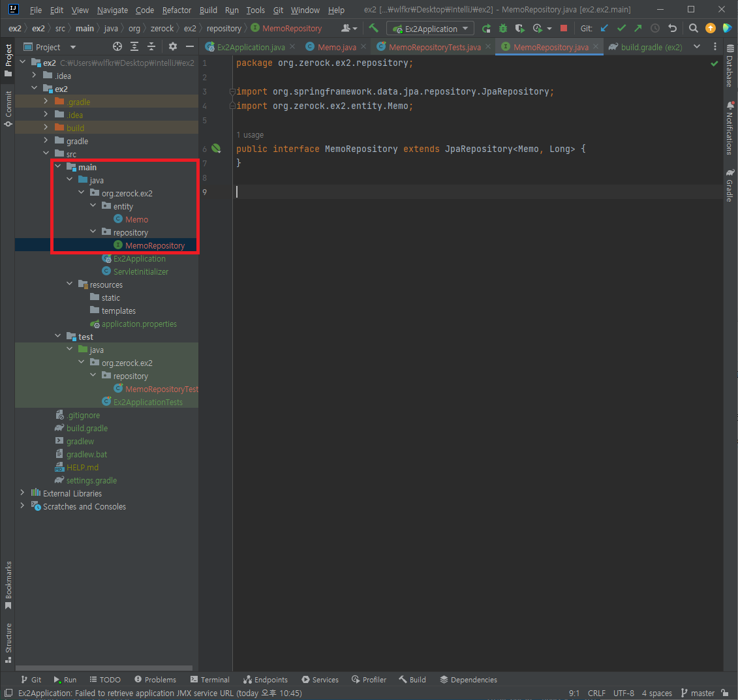Viewport: 738px width, 700px height.
Task: Run with Coverage shield icon
Action: tap(519, 28)
